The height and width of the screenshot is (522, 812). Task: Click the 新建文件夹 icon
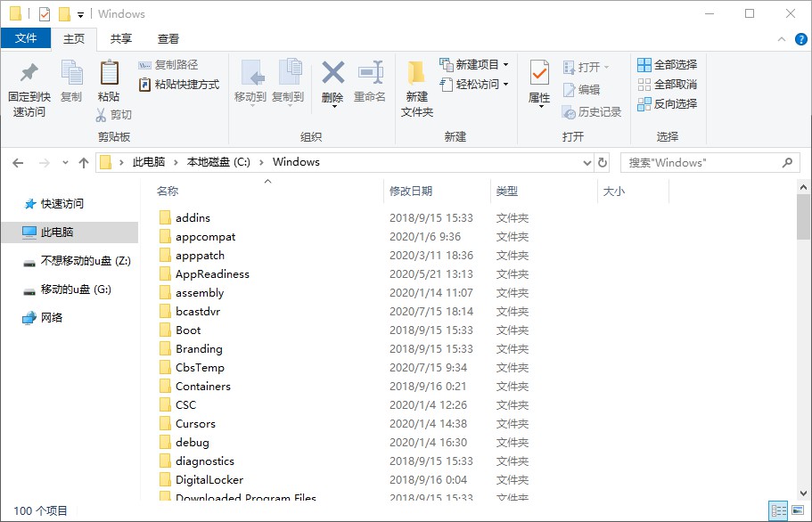pos(416,72)
